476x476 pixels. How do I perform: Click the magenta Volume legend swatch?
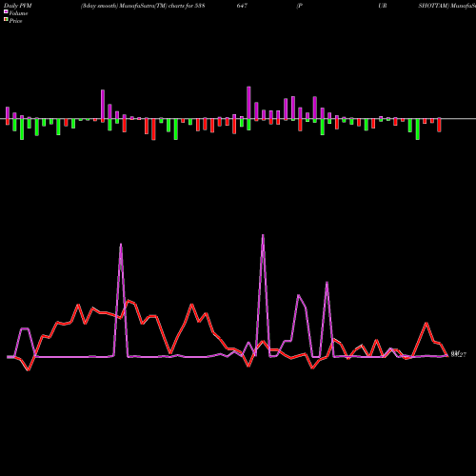click(6, 11)
